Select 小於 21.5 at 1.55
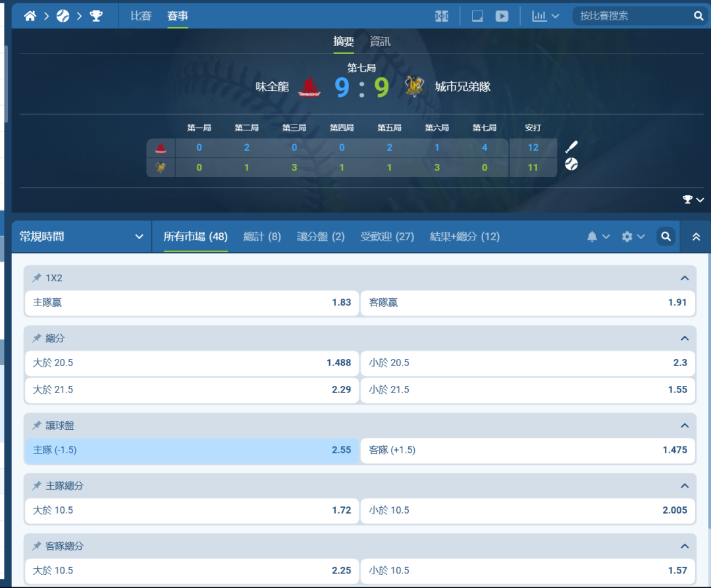The height and width of the screenshot is (588, 711). 528,389
